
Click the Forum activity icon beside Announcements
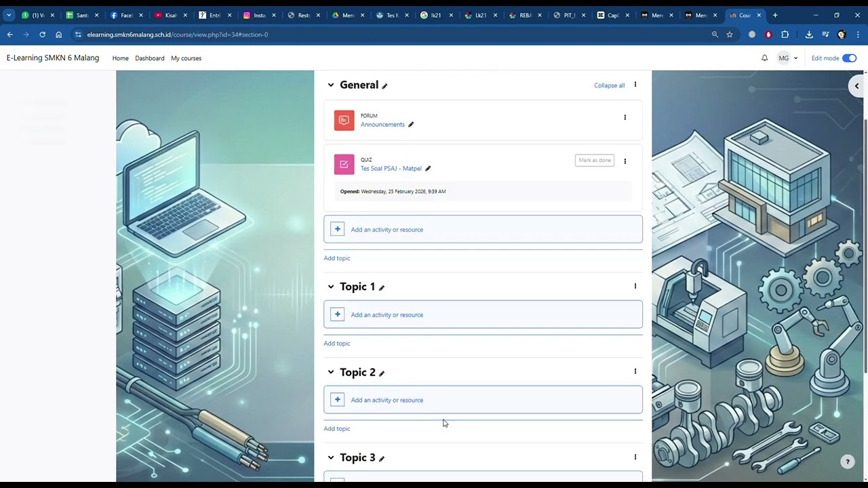coord(344,120)
